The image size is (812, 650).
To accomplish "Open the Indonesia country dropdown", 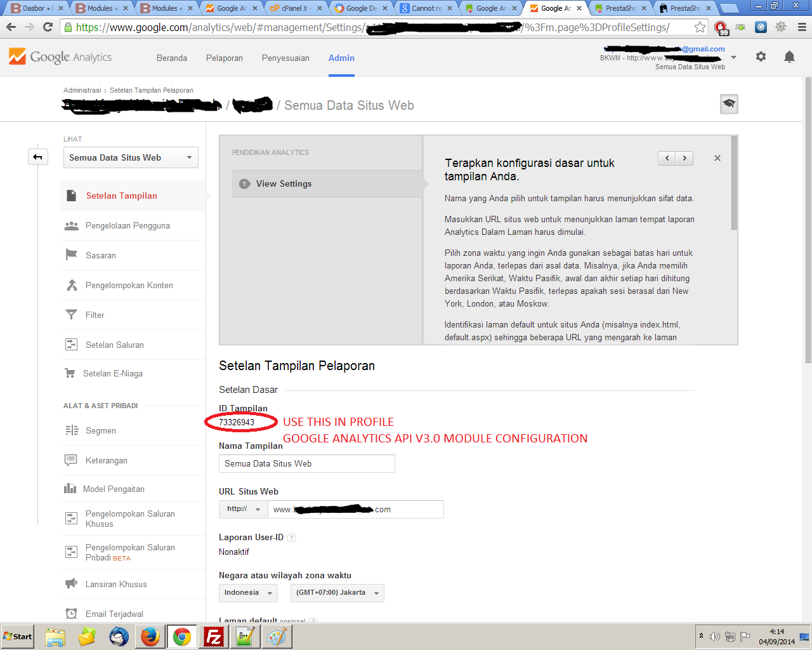I will coord(249,593).
